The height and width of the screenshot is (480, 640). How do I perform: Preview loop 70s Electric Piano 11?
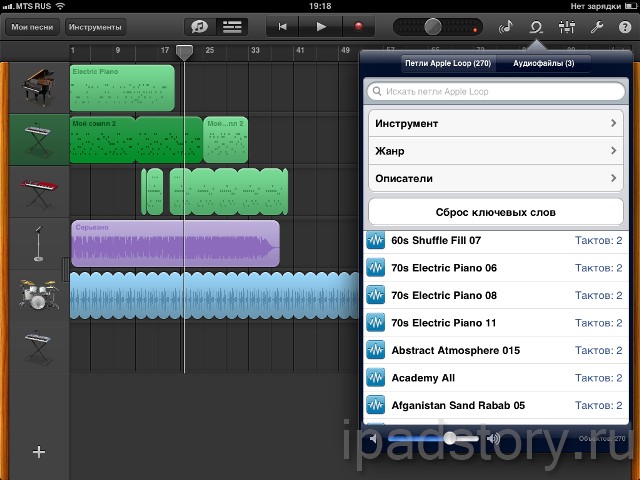click(x=496, y=323)
